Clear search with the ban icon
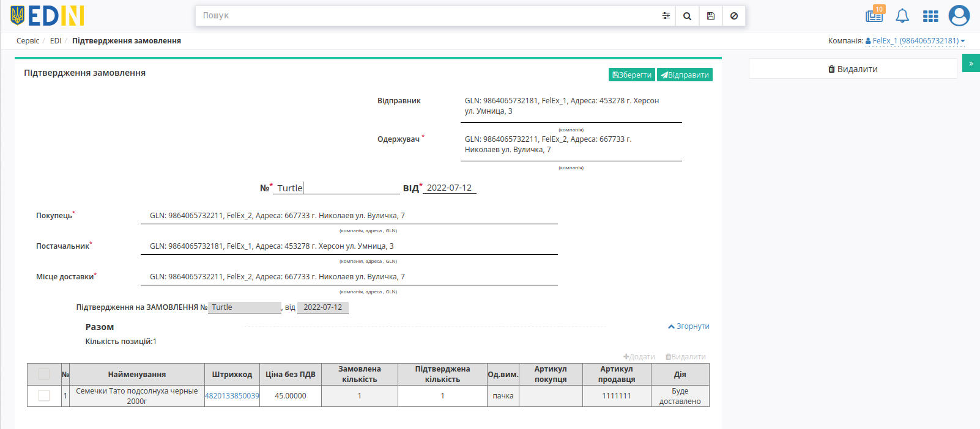This screenshot has width=980, height=429. tap(733, 16)
